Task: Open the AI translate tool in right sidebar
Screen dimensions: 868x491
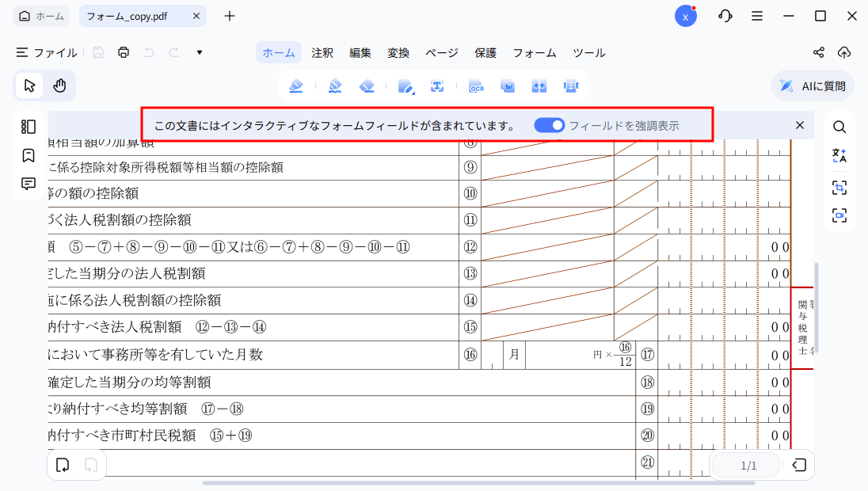Action: coord(839,155)
